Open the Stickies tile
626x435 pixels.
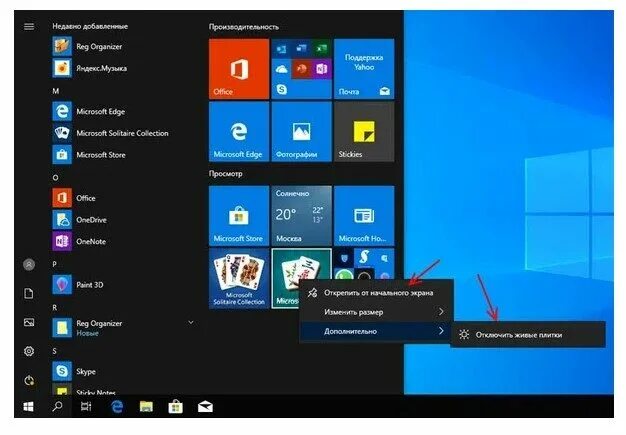pos(364,131)
